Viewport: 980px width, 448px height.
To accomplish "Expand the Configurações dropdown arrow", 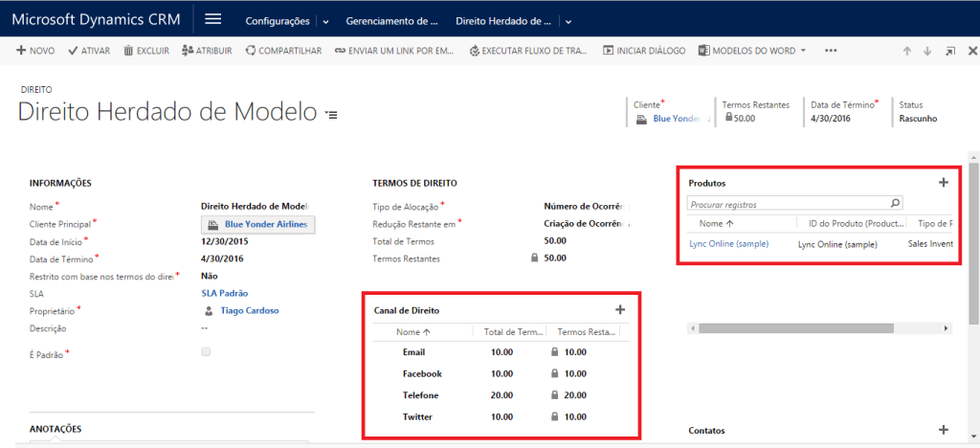I will click(325, 21).
